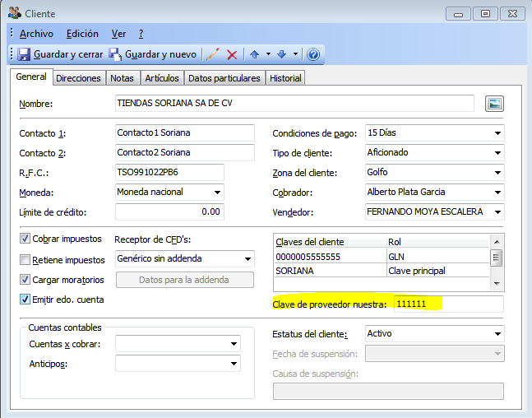Select the SORIANA key cell
532x418 pixels.
point(330,271)
